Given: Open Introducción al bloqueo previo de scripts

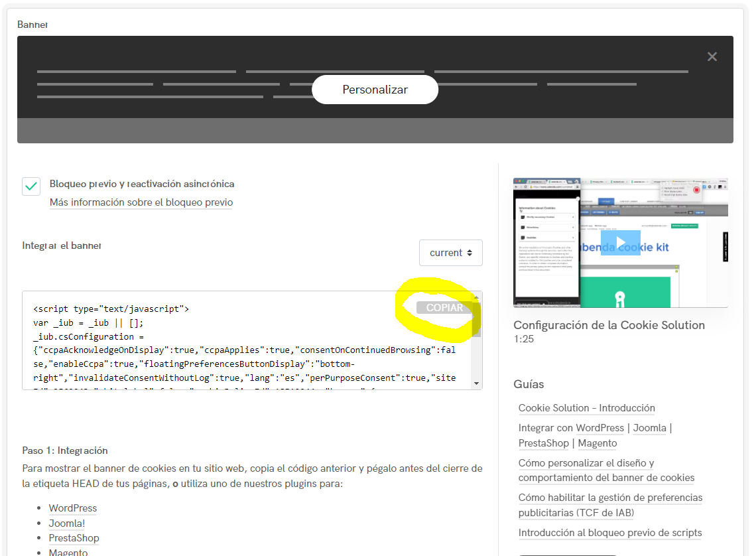Looking at the screenshot, I should pos(609,533).
